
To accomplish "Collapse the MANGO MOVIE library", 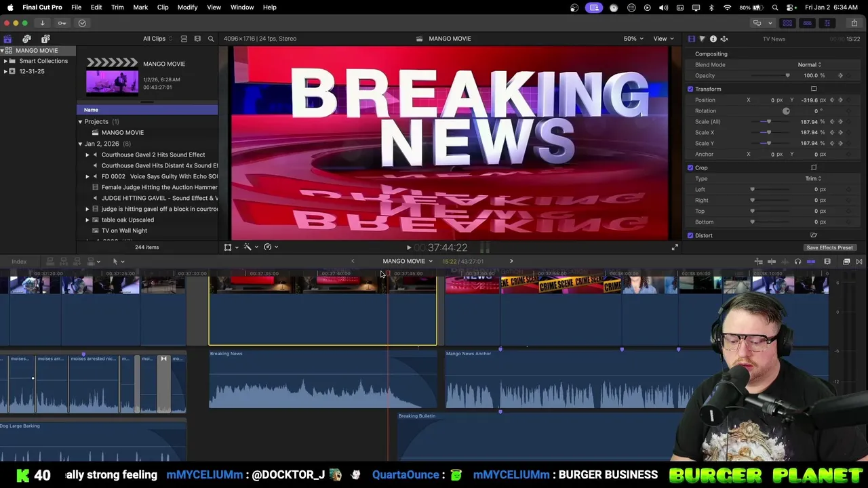I will point(2,50).
